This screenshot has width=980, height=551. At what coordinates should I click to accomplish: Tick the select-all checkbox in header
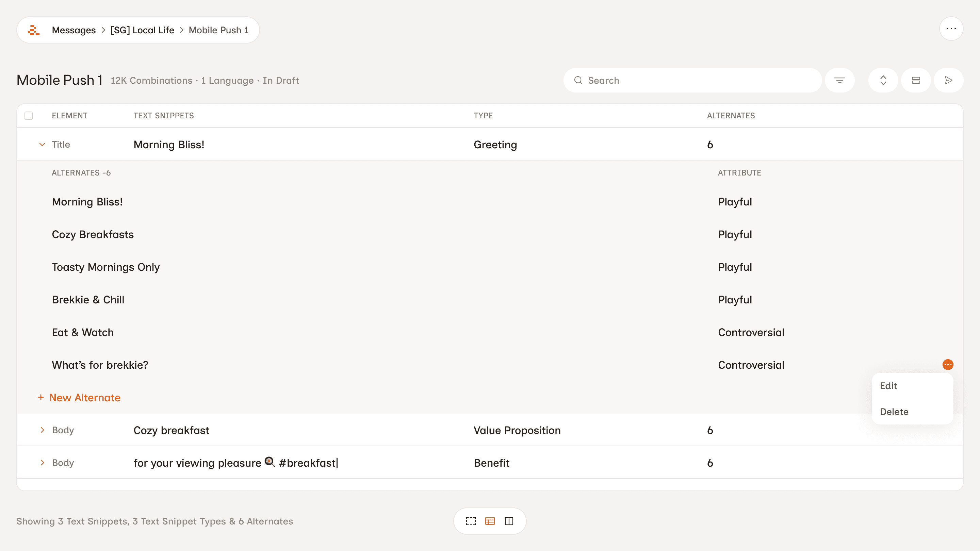click(x=29, y=116)
